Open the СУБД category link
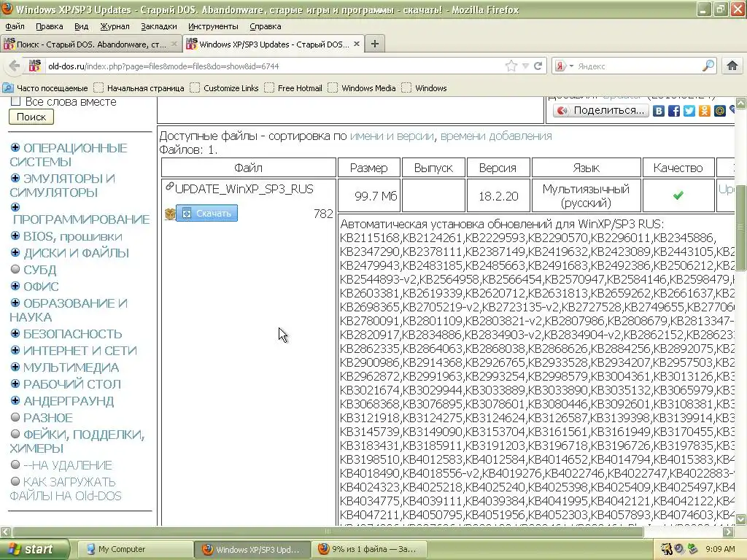 40,270
